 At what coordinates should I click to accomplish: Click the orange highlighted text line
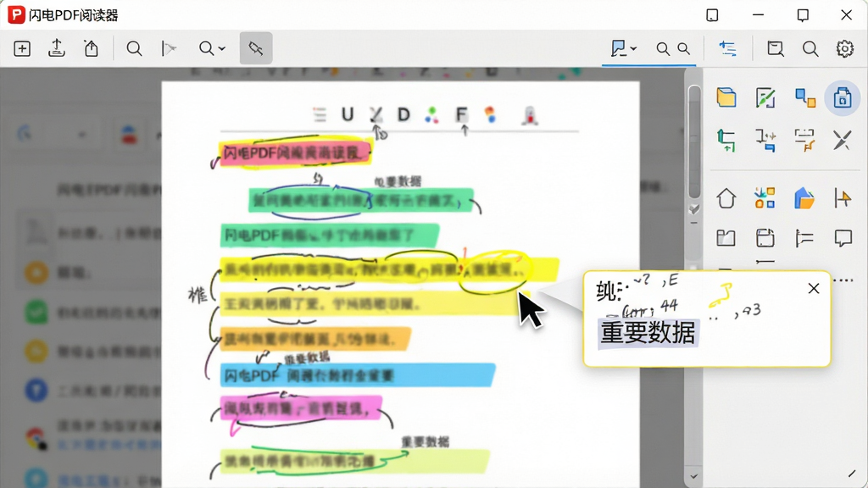[x=315, y=339]
